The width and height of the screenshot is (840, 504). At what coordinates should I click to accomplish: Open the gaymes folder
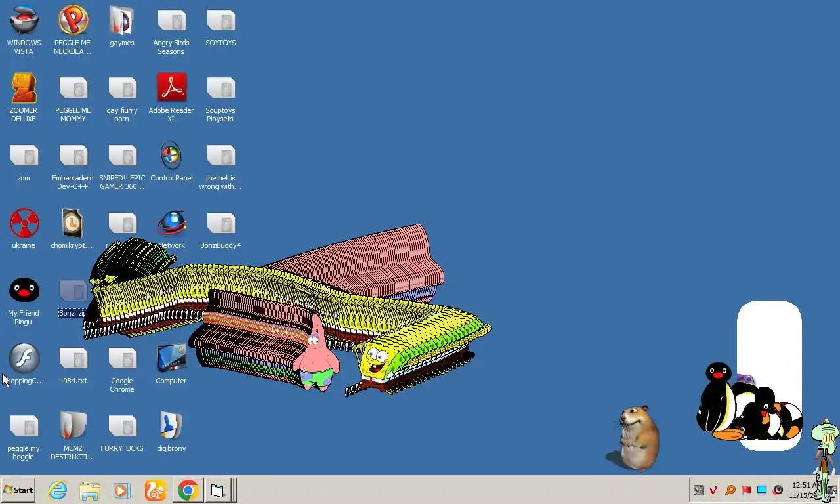[x=122, y=26]
